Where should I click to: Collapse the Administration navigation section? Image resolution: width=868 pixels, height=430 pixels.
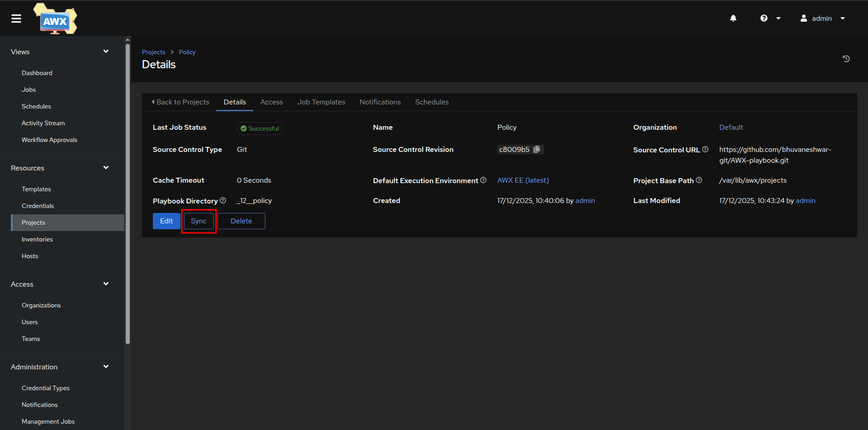click(x=106, y=367)
